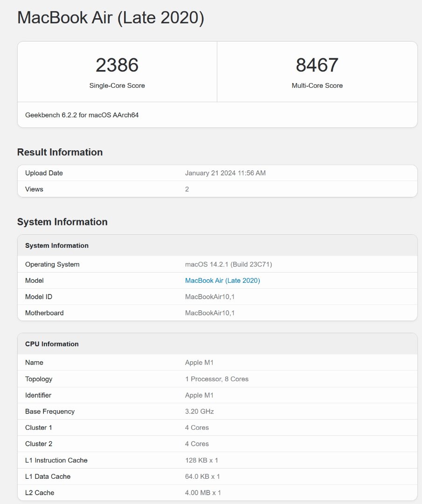Select the "3.20 GHz" frequency value
The image size is (422, 504).
point(200,412)
